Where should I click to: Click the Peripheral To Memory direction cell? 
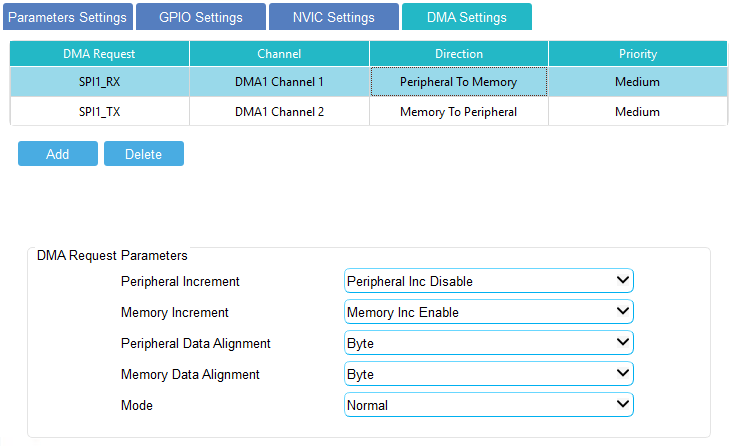coord(458,82)
